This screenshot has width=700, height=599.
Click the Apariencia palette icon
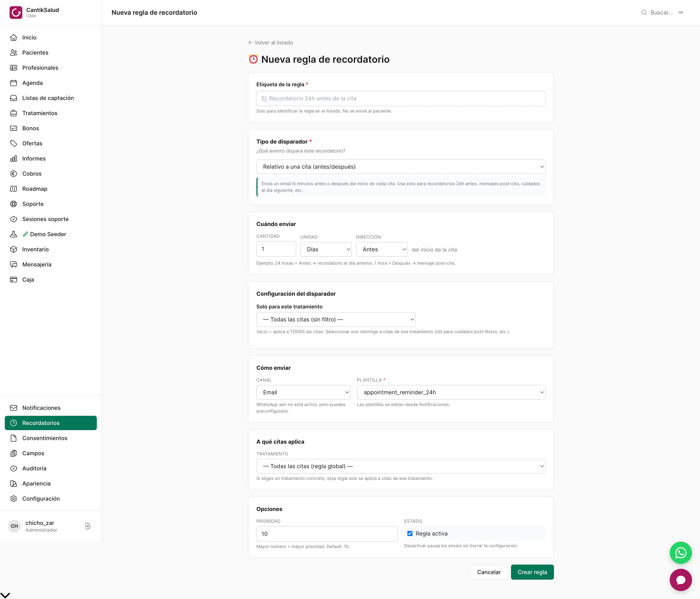(x=14, y=484)
